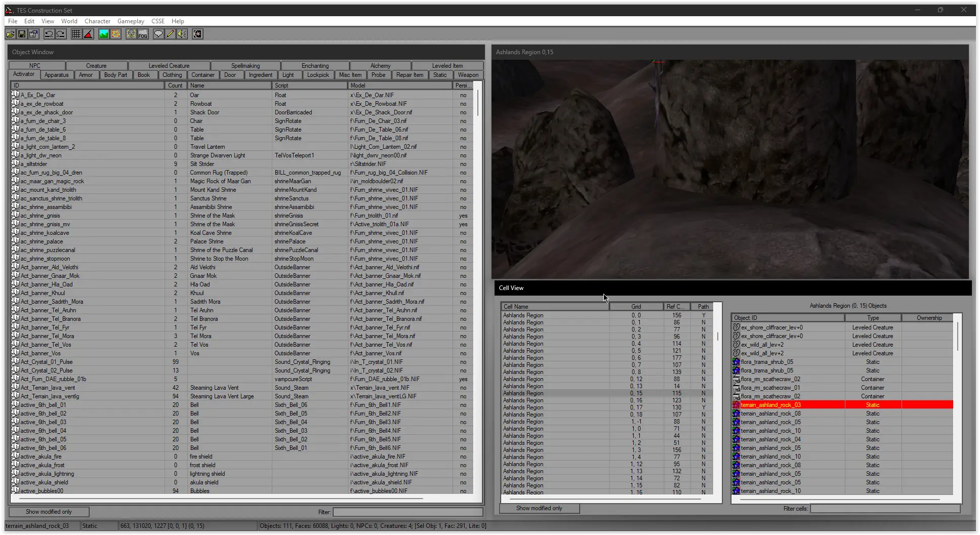This screenshot has width=980, height=535.
Task: Click the last toolbar icon after Sounds
Action: pos(197,34)
